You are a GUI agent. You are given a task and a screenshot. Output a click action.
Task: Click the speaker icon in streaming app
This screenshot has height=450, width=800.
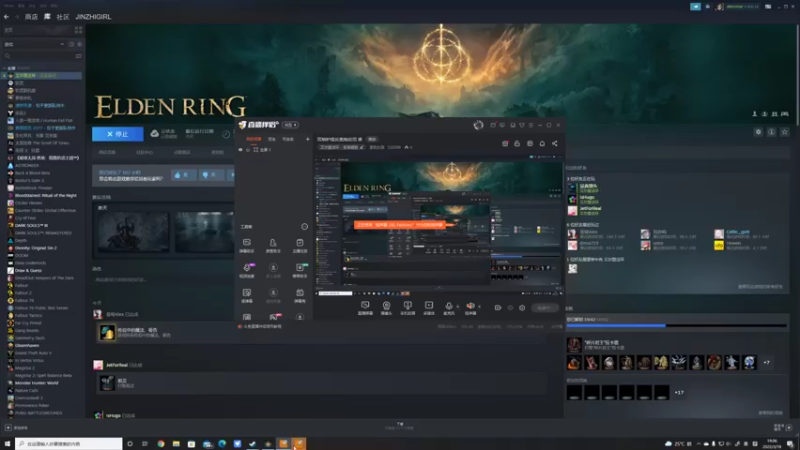tap(470, 307)
